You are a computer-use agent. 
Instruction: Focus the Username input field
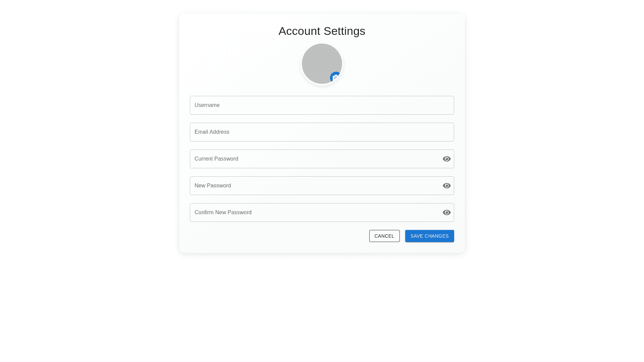pyautogui.click(x=321, y=105)
